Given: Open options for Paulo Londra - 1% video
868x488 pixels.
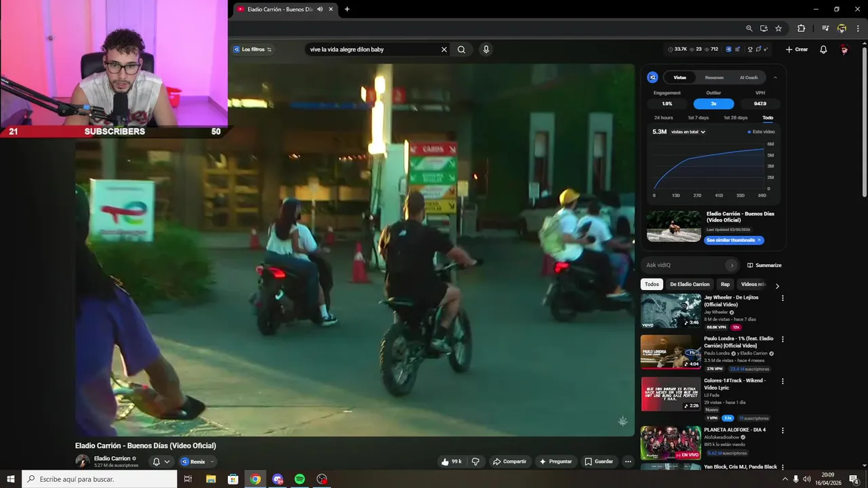Looking at the screenshot, I should 783,340.
